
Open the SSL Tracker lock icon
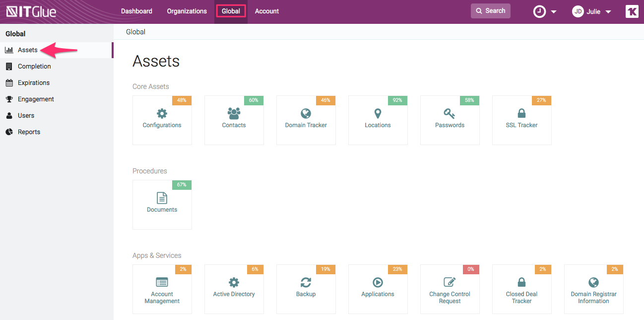[521, 113]
